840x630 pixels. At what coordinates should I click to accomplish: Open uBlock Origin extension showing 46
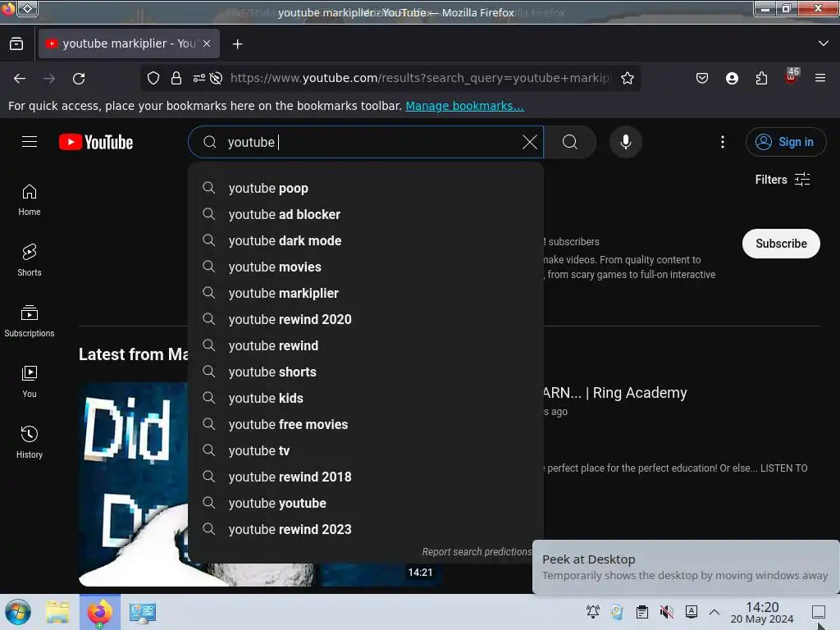tap(792, 76)
